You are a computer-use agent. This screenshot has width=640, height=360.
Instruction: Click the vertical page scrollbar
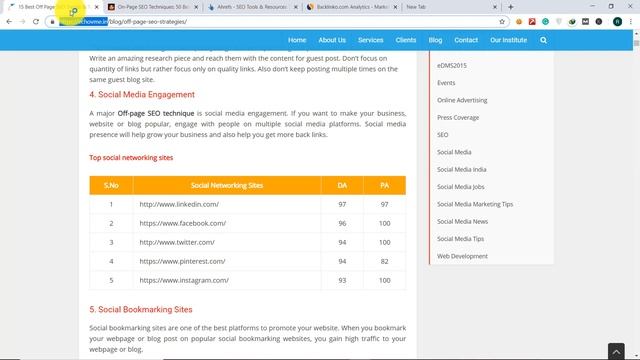(x=636, y=196)
